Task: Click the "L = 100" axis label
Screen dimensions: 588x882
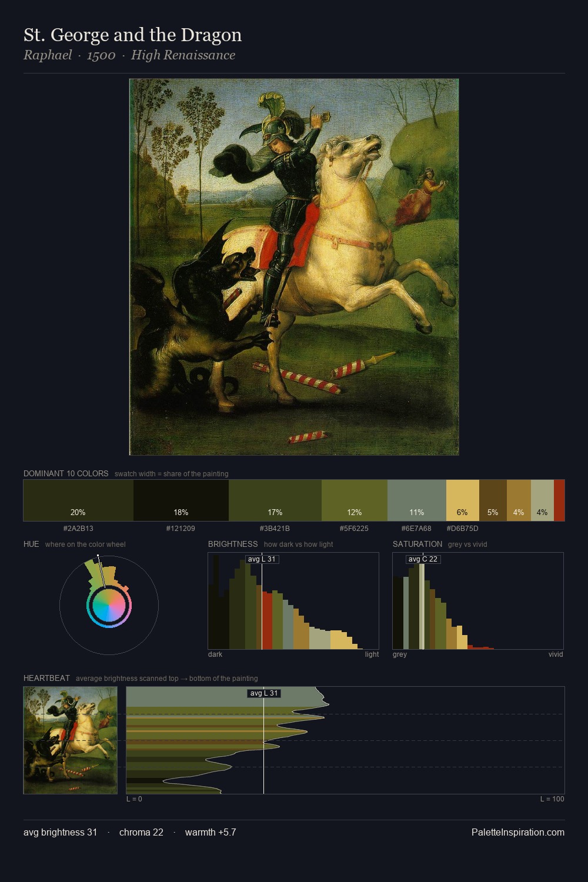Action: point(552,799)
